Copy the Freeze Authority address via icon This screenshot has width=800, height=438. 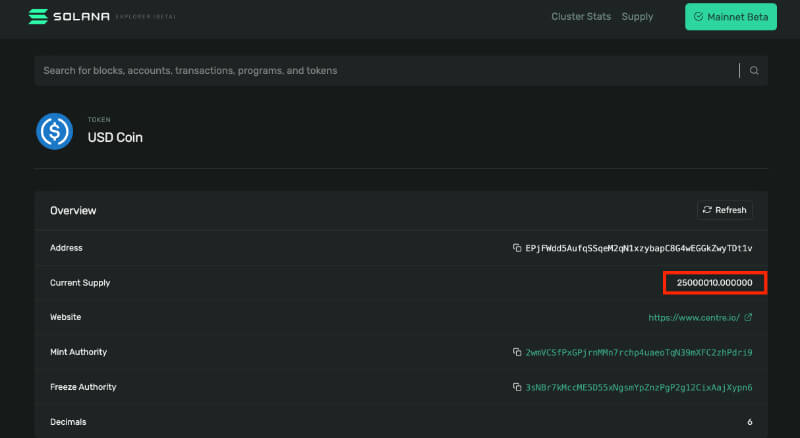tap(517, 388)
